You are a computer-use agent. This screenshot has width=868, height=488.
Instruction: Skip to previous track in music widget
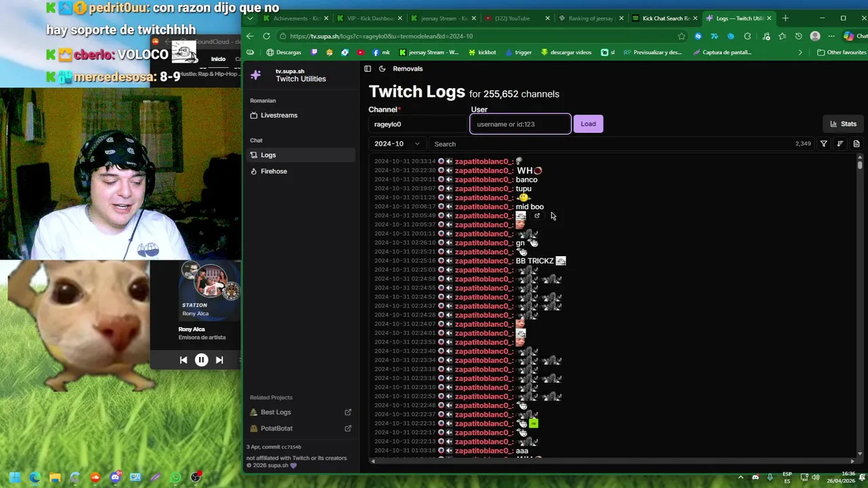pyautogui.click(x=183, y=360)
